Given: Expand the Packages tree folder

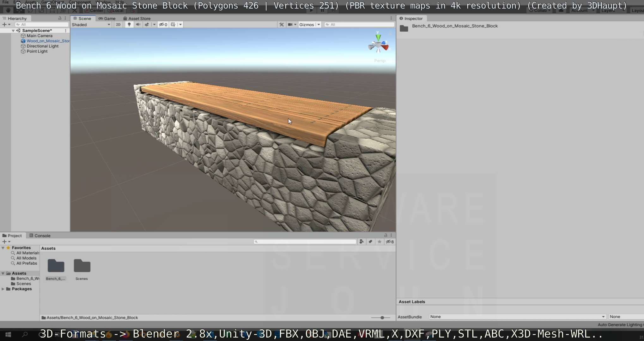Looking at the screenshot, I should (x=3, y=289).
